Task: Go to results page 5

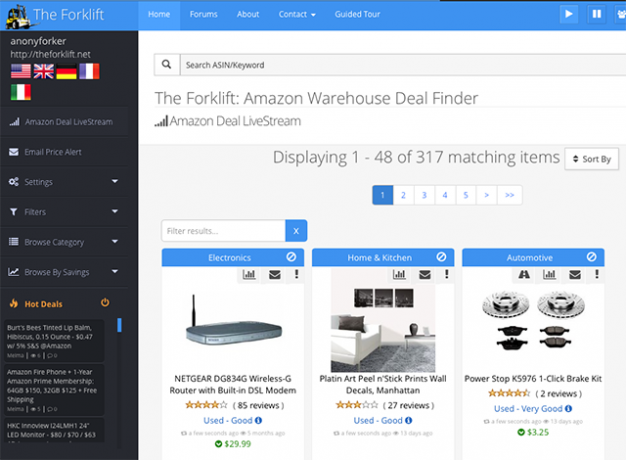Action: (x=466, y=195)
